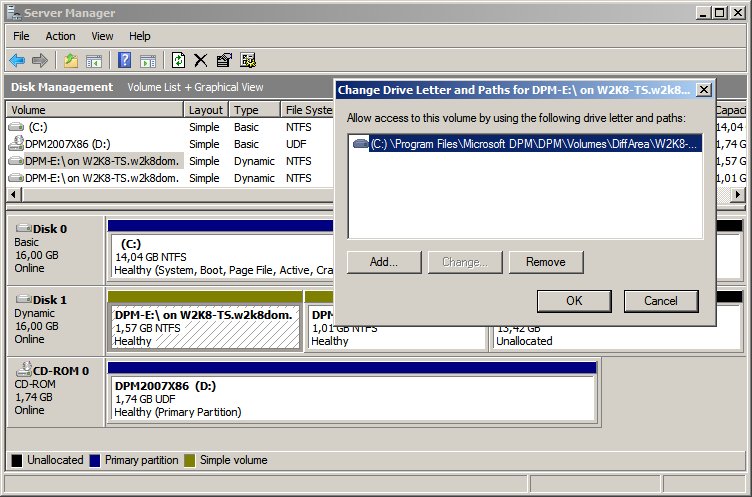Image resolution: width=752 pixels, height=497 pixels.
Task: Click the DPM2007X86 (D:) 1,74 GB UDF partition
Action: pos(353,399)
